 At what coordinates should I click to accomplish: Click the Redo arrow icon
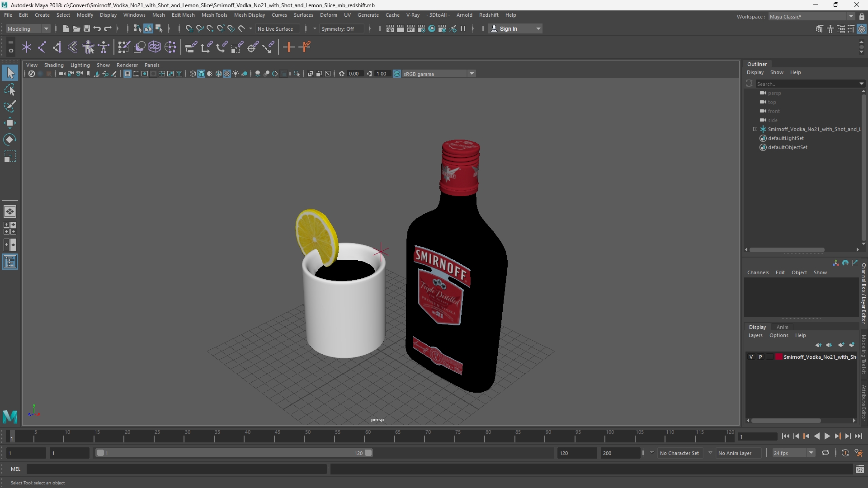click(x=108, y=28)
